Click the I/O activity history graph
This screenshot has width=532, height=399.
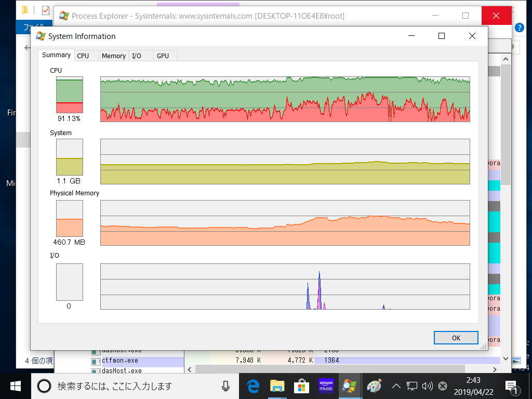(x=285, y=287)
